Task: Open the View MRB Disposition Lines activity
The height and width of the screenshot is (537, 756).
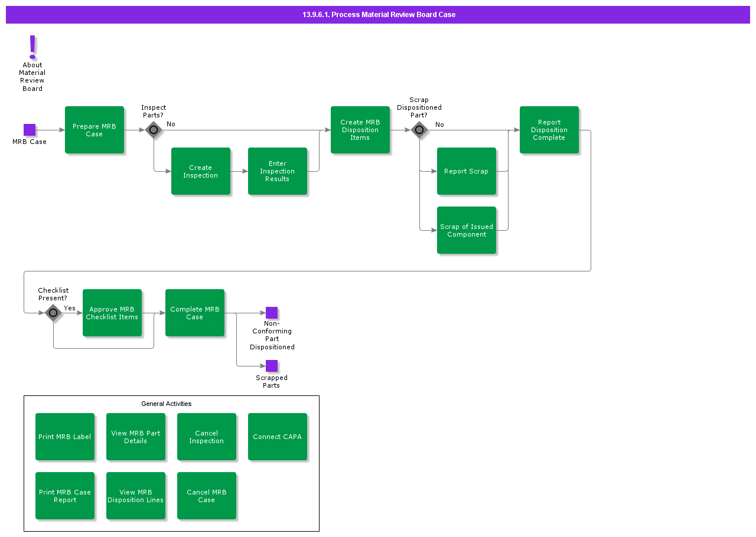Action: 136,496
